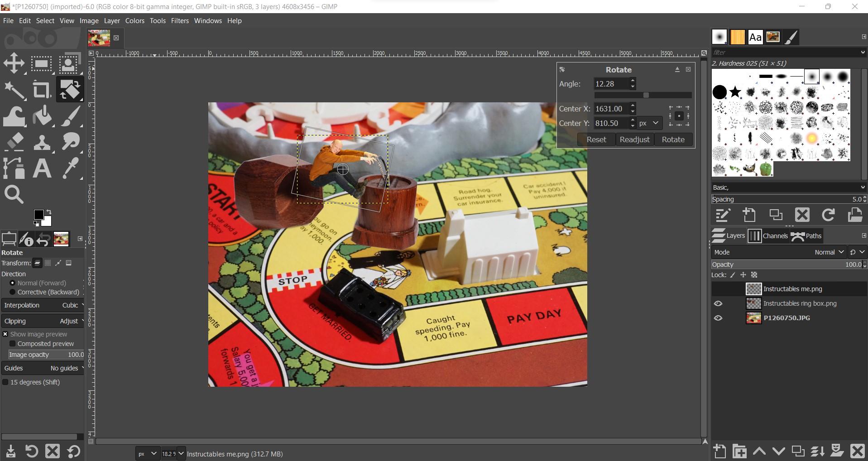Delete the selected layer
868x461 pixels.
(x=858, y=451)
